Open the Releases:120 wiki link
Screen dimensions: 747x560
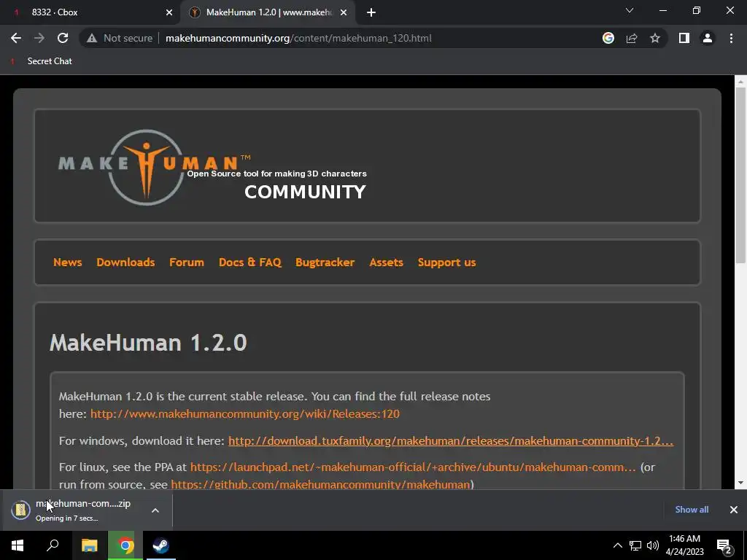[x=245, y=414]
